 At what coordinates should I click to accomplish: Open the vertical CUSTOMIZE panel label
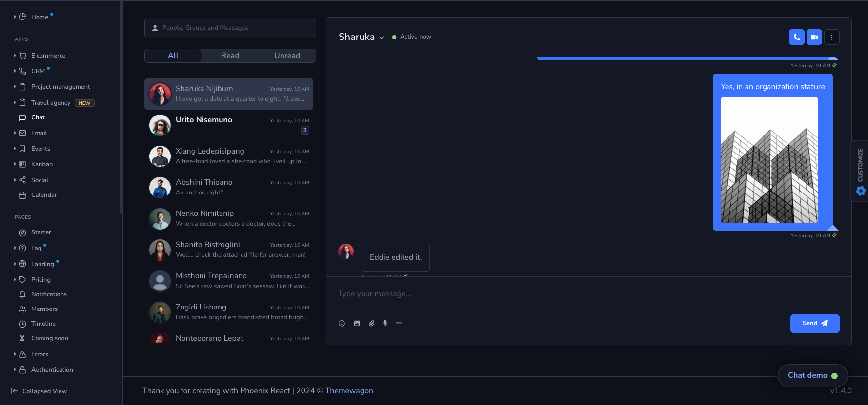coord(860,165)
